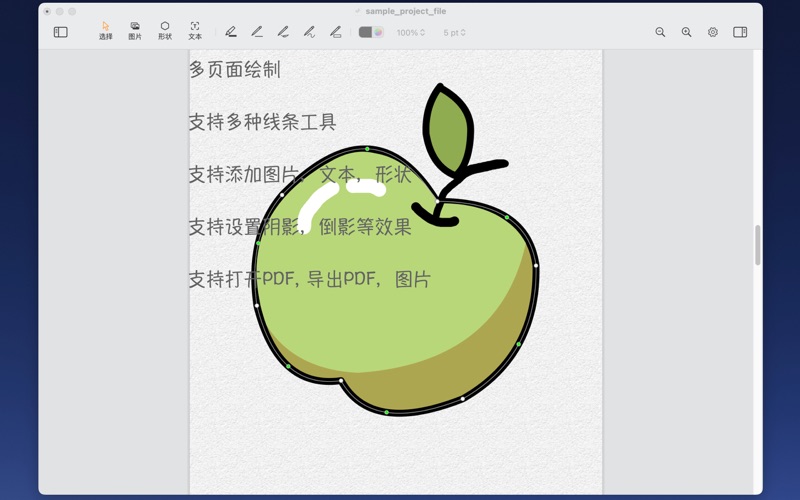
Task: Open the stroke color picker swatch
Action: (371, 32)
